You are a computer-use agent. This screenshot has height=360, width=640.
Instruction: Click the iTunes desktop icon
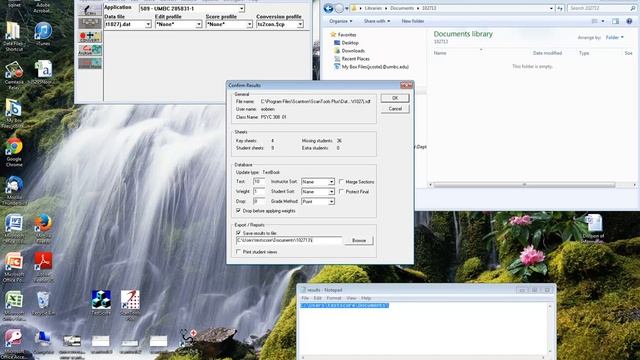pos(43,34)
